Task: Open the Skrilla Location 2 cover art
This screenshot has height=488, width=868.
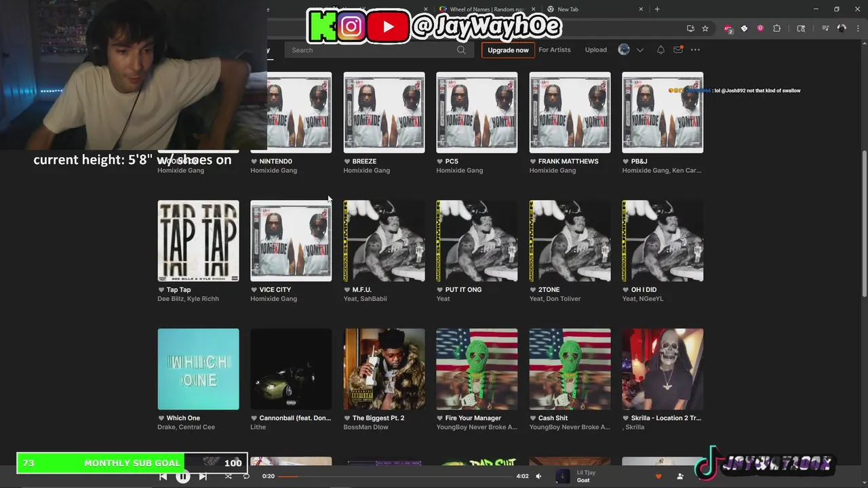Action: click(663, 369)
